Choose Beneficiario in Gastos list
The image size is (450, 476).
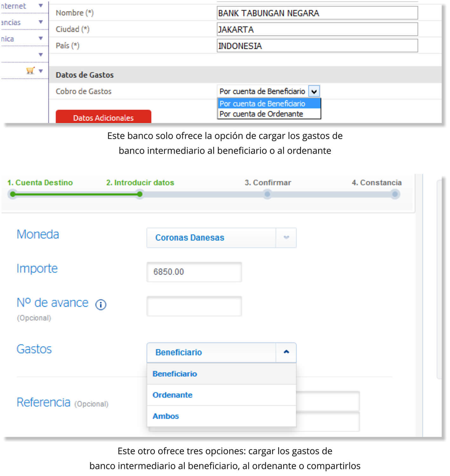point(222,374)
